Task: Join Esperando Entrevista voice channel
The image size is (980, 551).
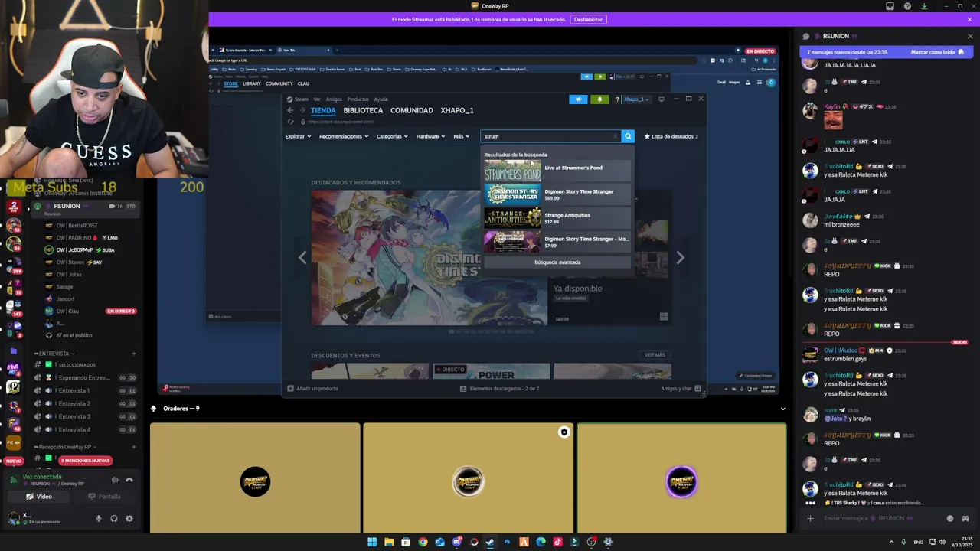Action: tap(84, 377)
